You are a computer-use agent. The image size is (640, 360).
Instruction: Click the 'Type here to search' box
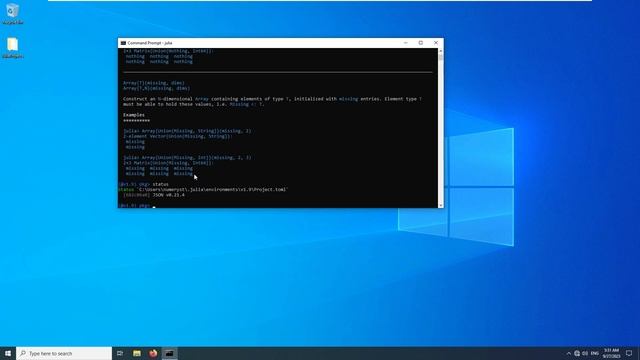tap(64, 353)
